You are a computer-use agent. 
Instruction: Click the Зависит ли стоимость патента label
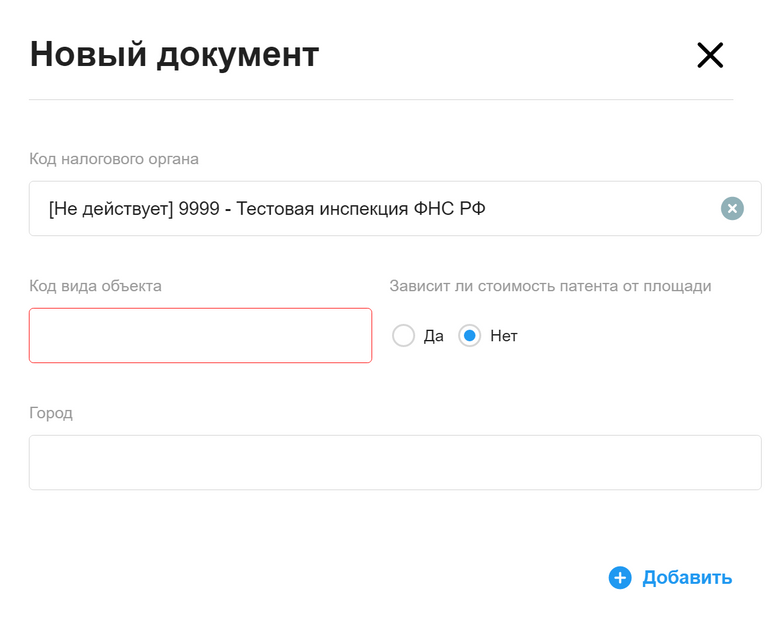coord(550,286)
